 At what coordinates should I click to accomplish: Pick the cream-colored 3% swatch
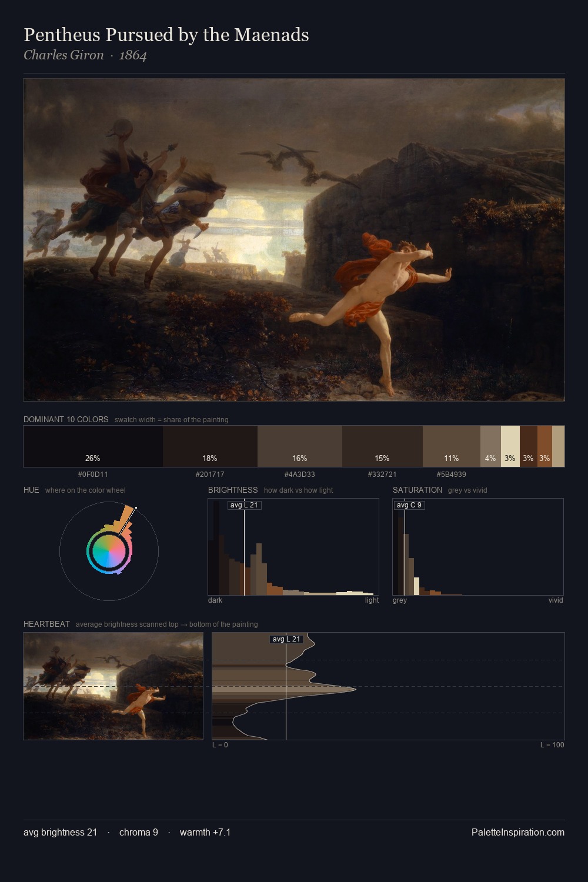point(510,446)
